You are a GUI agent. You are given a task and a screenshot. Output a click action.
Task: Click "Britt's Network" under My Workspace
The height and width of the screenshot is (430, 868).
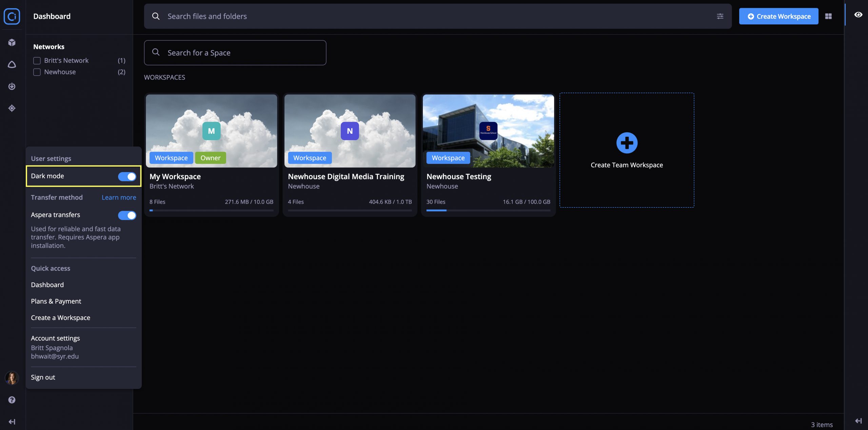point(172,186)
